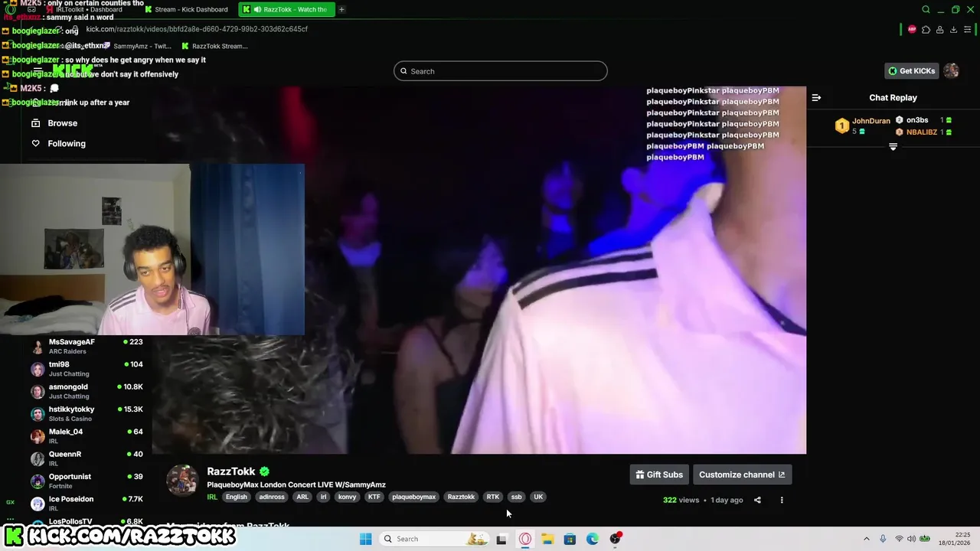Switch to IRLToolkit Dashboard tab
The width and height of the screenshot is (980, 551).
(x=83, y=9)
